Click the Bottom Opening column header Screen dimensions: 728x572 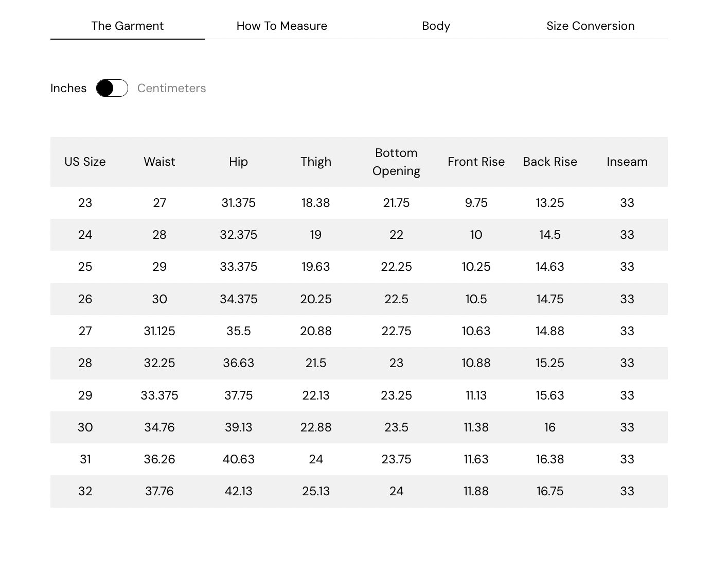pyautogui.click(x=396, y=162)
